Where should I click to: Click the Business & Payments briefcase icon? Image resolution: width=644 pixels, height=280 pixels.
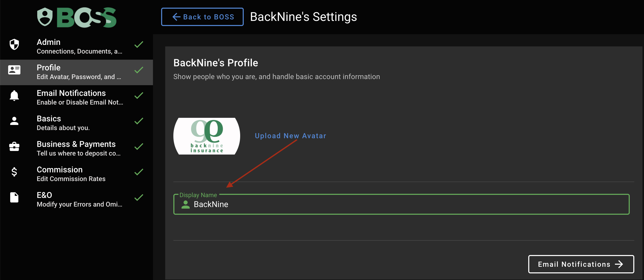14,147
